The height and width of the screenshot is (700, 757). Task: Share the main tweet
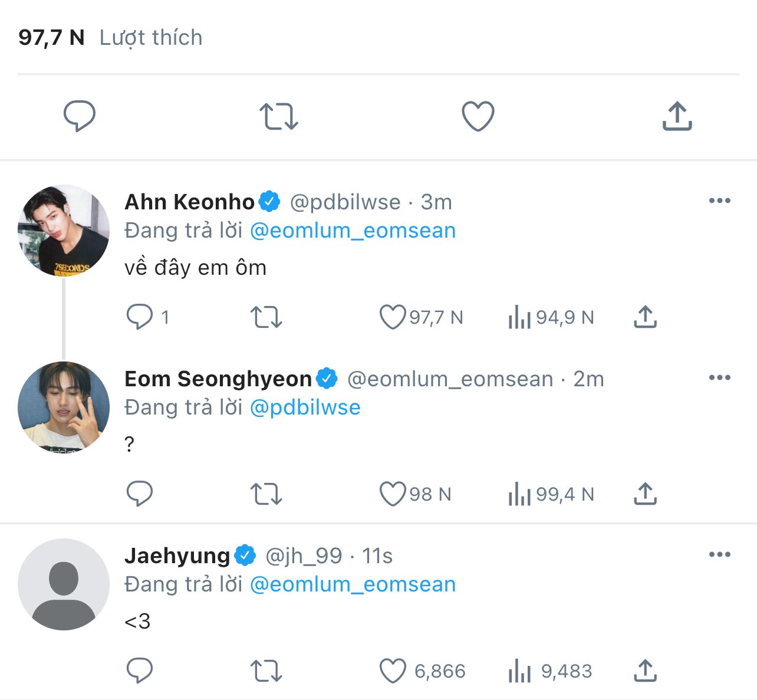pos(677,116)
